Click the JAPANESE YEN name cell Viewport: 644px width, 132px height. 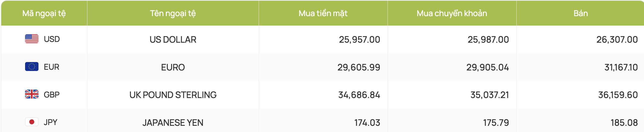pyautogui.click(x=173, y=123)
